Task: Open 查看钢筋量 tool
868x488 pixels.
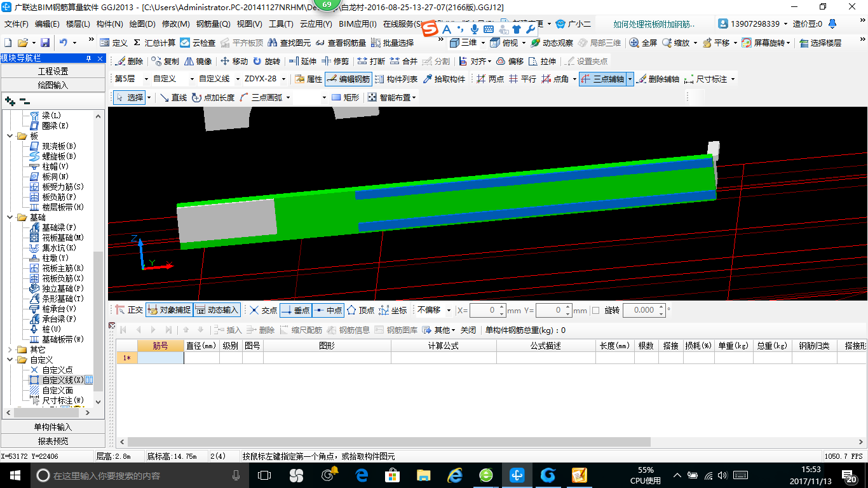Action: 341,43
